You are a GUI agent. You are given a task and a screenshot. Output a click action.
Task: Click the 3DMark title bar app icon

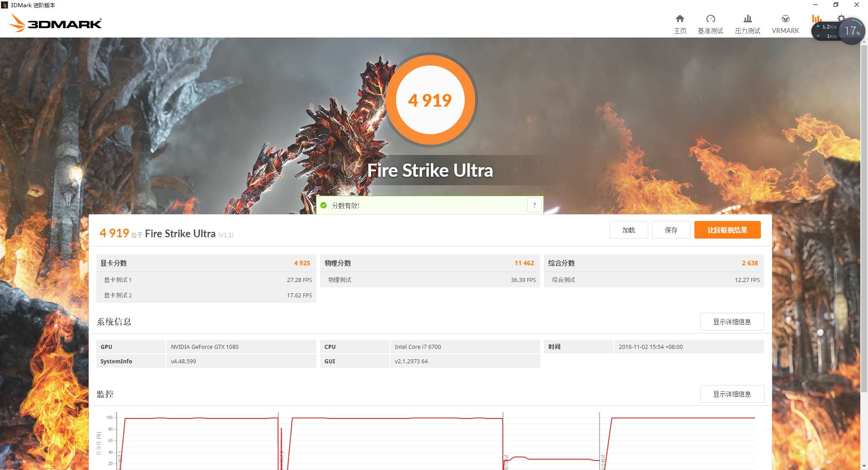pyautogui.click(x=5, y=5)
